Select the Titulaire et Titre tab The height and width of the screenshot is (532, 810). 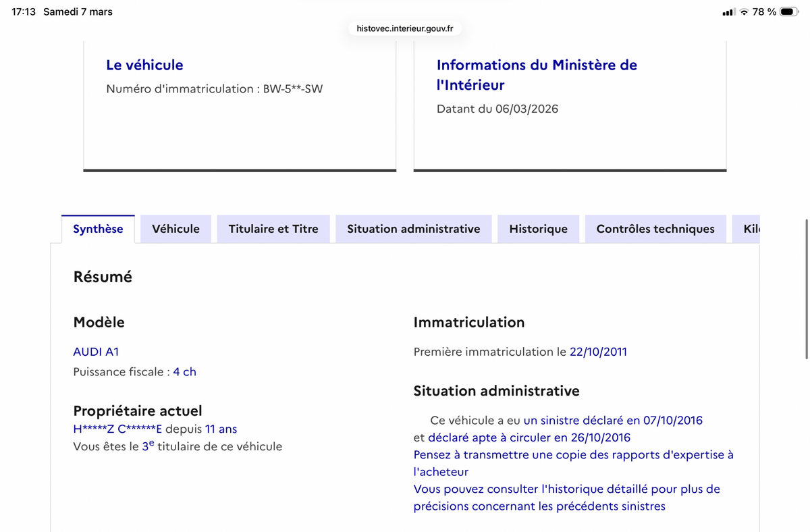pos(273,229)
